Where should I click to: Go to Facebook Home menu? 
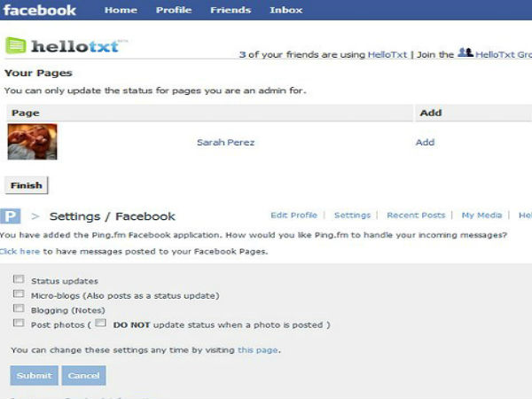(121, 11)
